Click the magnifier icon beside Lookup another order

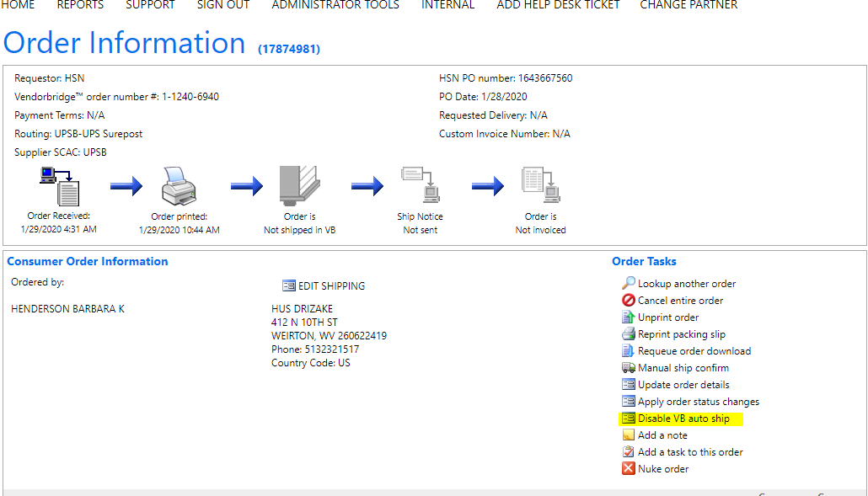pyautogui.click(x=629, y=283)
